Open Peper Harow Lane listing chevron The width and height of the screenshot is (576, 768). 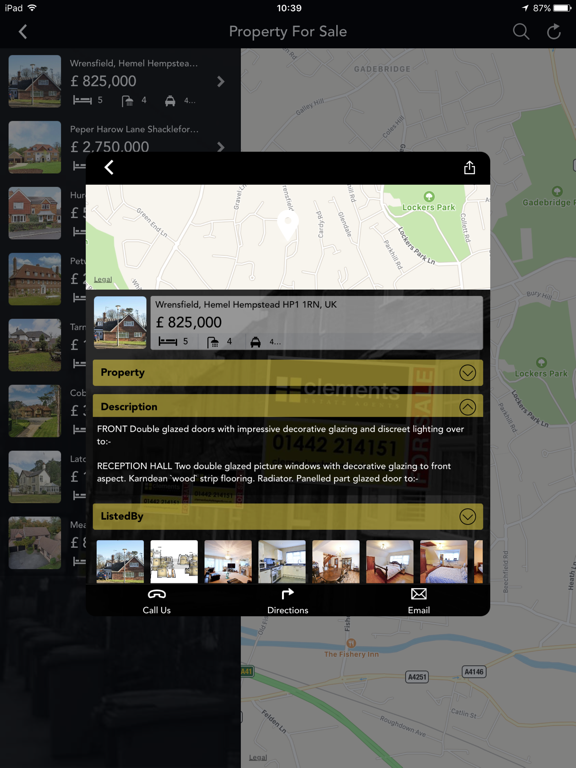pos(221,147)
